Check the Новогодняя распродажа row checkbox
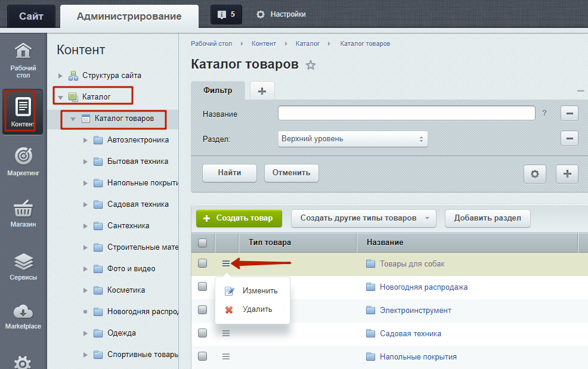The height and width of the screenshot is (369, 588). click(203, 287)
